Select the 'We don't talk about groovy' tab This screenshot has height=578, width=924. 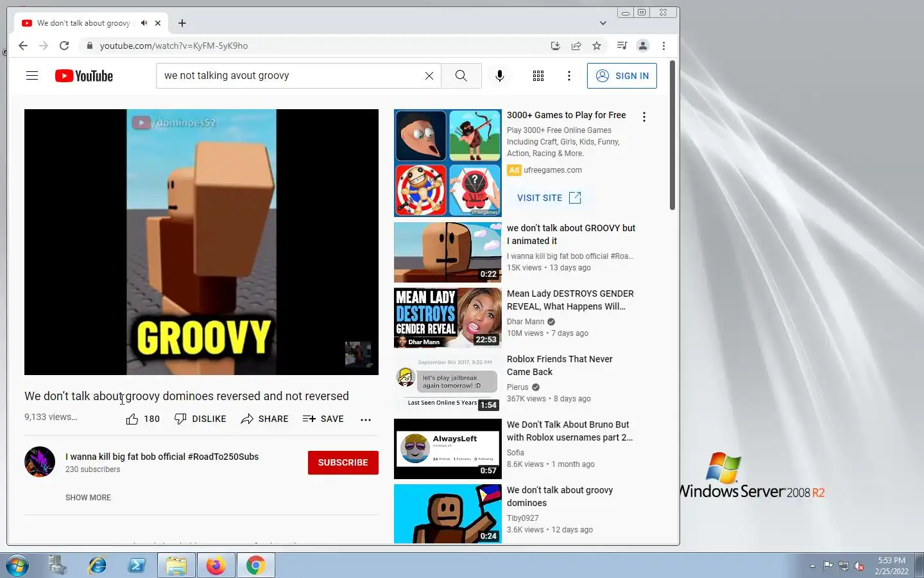click(x=90, y=23)
